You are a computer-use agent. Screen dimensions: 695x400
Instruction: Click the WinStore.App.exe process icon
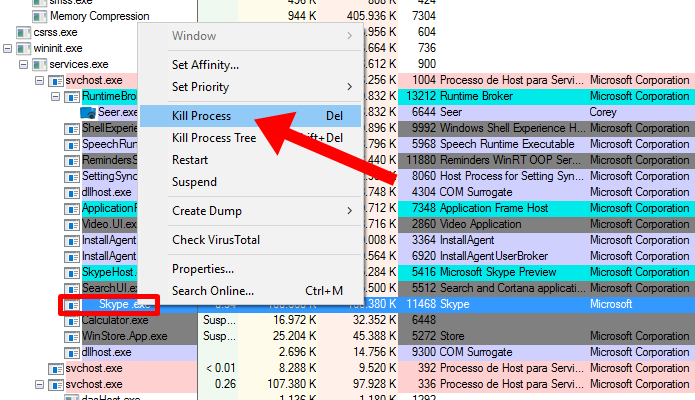tap(72, 337)
